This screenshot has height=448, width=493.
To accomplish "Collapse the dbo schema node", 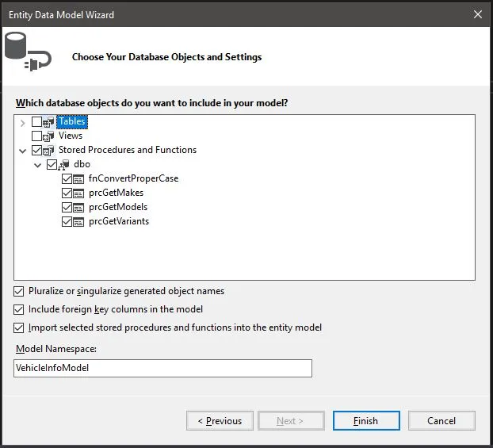I will [x=37, y=164].
